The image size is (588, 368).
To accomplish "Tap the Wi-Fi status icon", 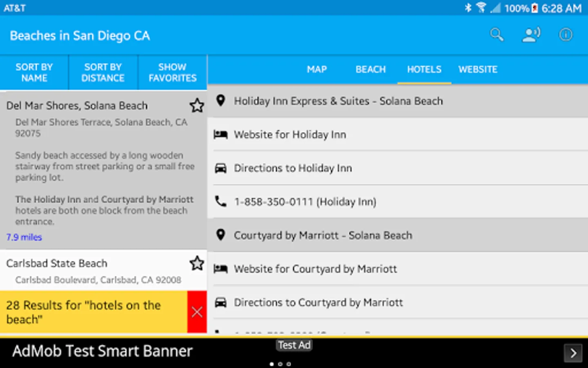I will coord(481,8).
